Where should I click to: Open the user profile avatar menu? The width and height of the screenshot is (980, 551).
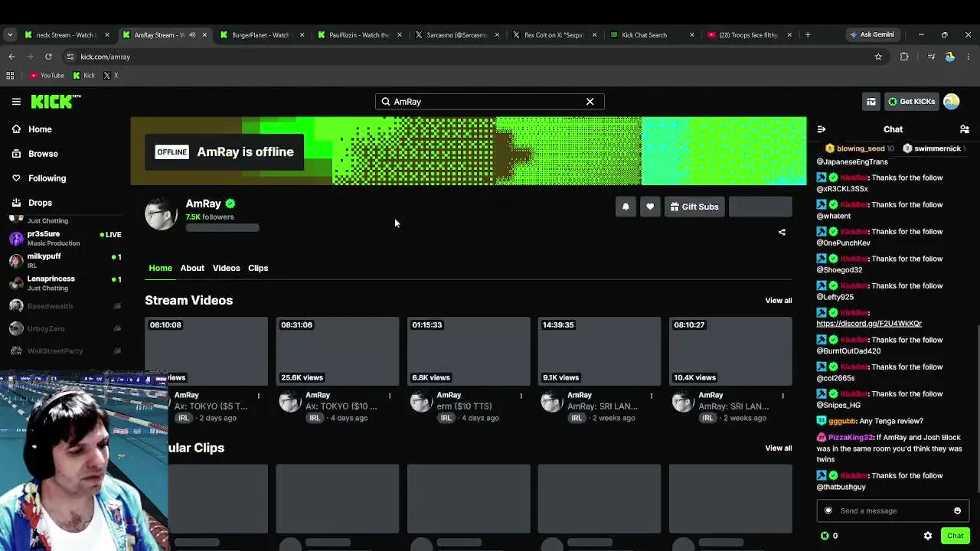952,101
